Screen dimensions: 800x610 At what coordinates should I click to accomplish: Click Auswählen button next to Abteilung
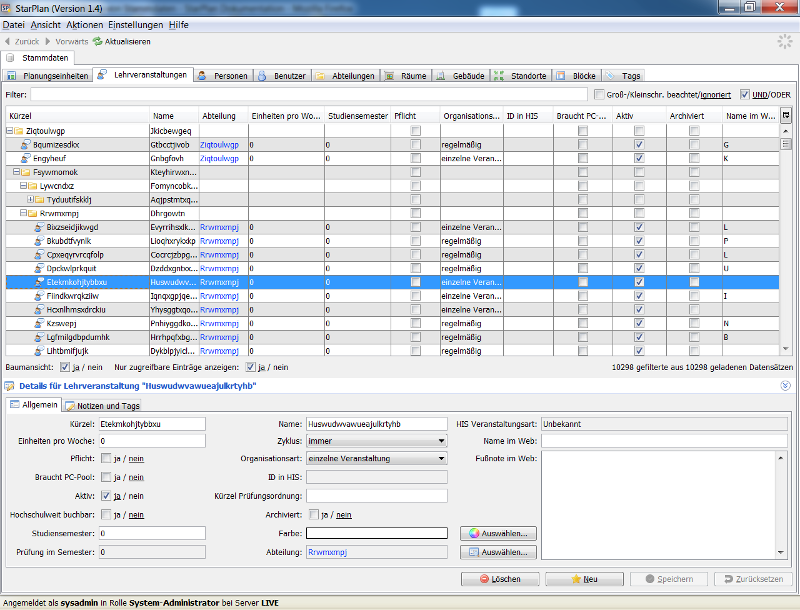(x=498, y=552)
